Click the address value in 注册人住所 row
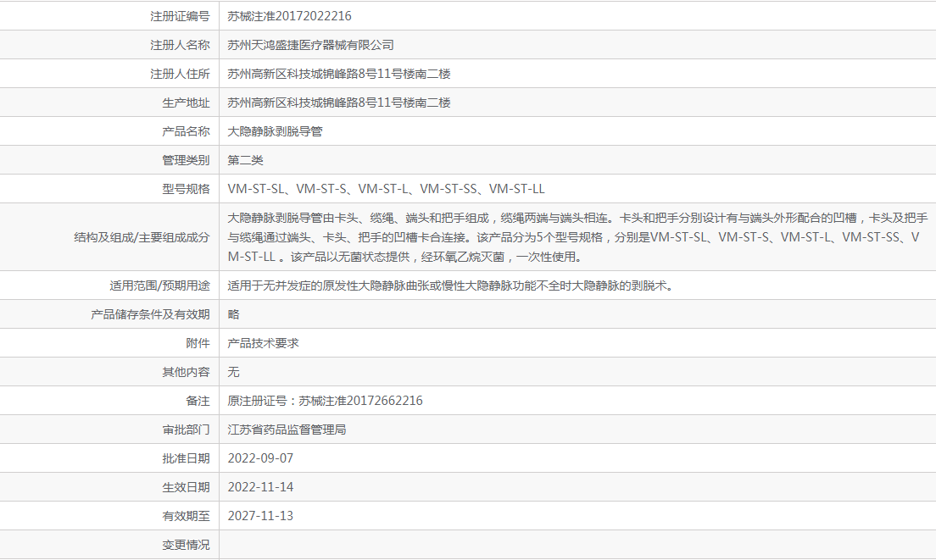The height and width of the screenshot is (560, 936). (x=339, y=74)
